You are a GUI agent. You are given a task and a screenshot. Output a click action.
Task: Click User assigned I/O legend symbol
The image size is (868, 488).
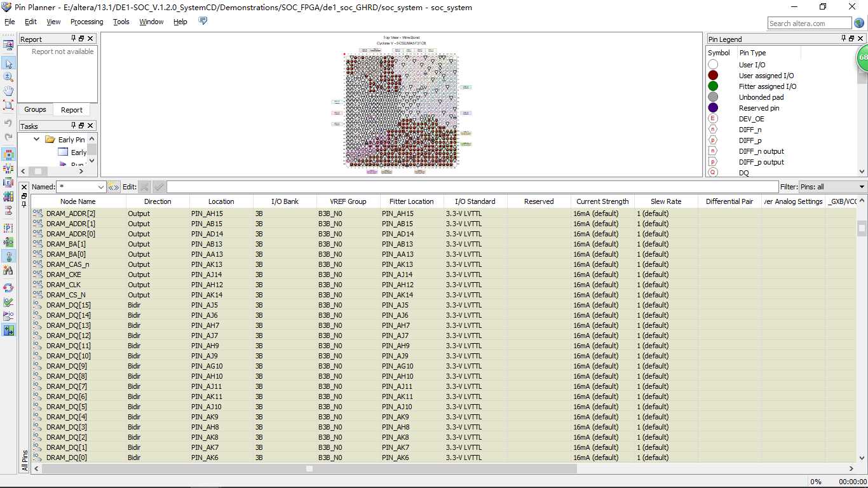coord(713,76)
